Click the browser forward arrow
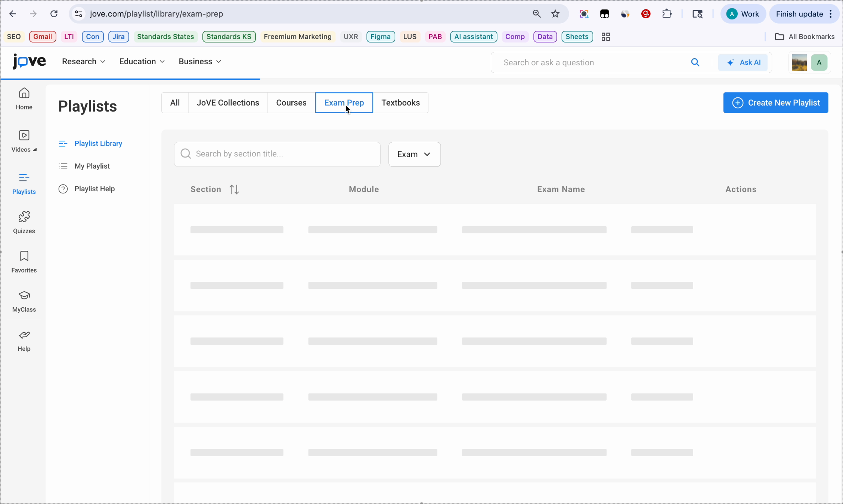Image resolution: width=843 pixels, height=504 pixels. tap(33, 14)
